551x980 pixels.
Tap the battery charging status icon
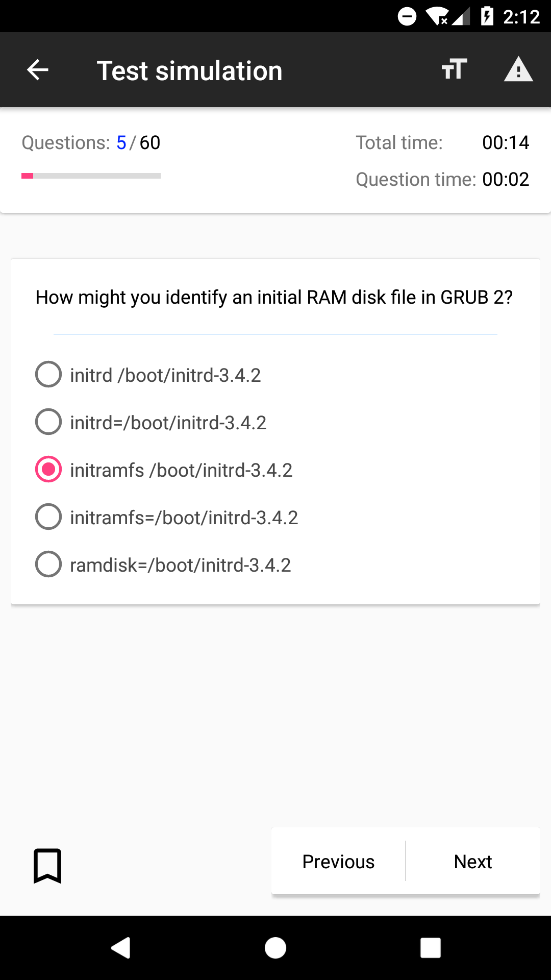(487, 16)
